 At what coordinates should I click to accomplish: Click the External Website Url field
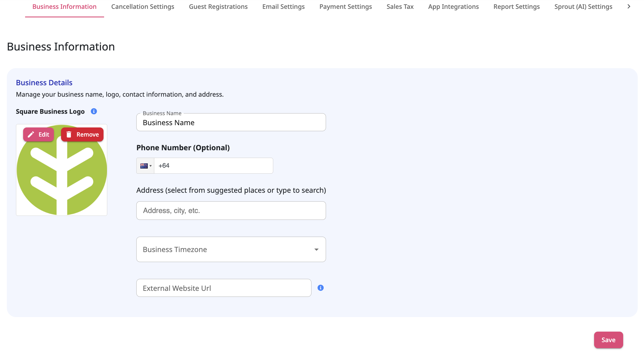(224, 288)
